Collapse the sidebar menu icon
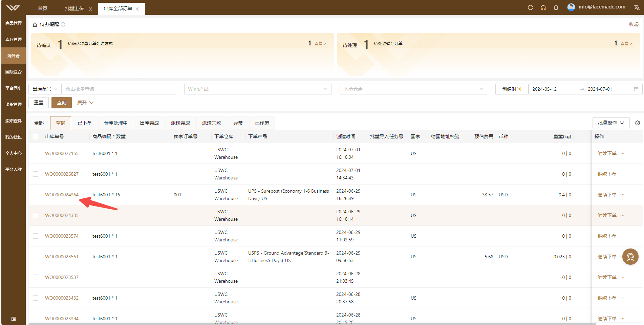Image resolution: width=644 pixels, height=325 pixels. (x=14, y=319)
